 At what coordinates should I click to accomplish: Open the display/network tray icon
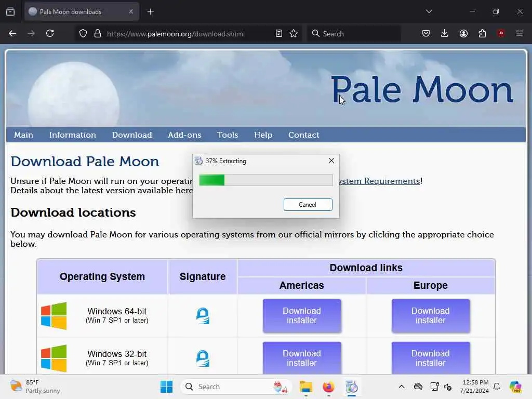(x=434, y=387)
